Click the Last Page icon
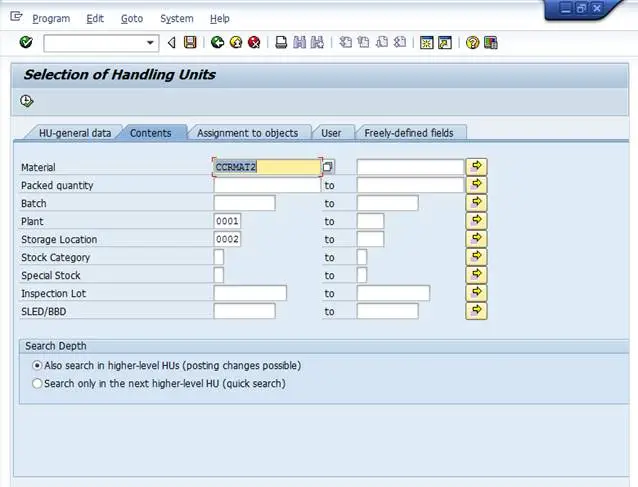 point(400,42)
